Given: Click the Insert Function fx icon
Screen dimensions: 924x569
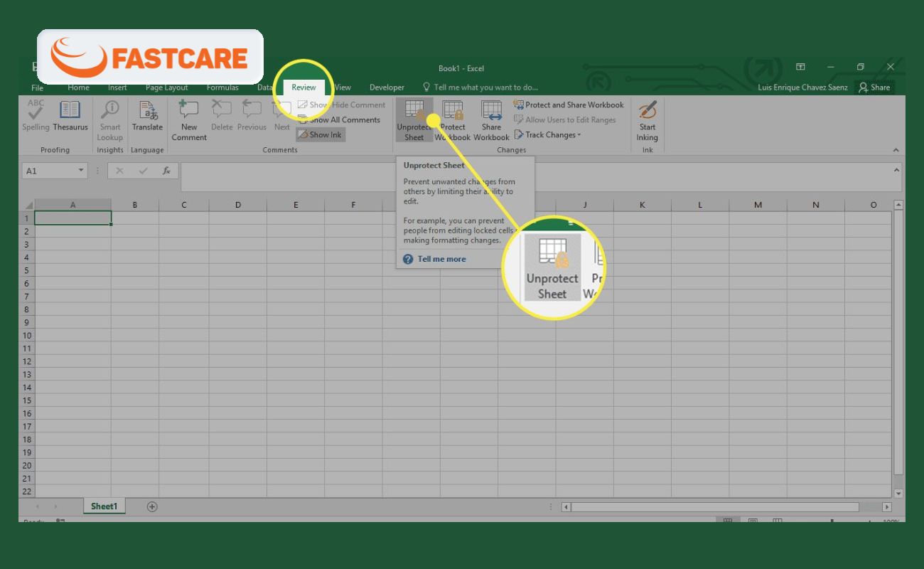Looking at the screenshot, I should tap(166, 171).
